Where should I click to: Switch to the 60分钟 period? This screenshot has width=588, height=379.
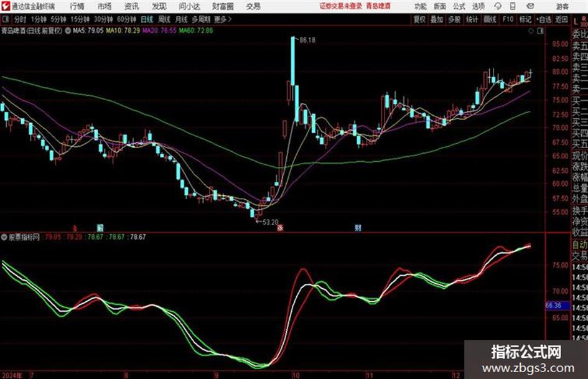pos(126,19)
